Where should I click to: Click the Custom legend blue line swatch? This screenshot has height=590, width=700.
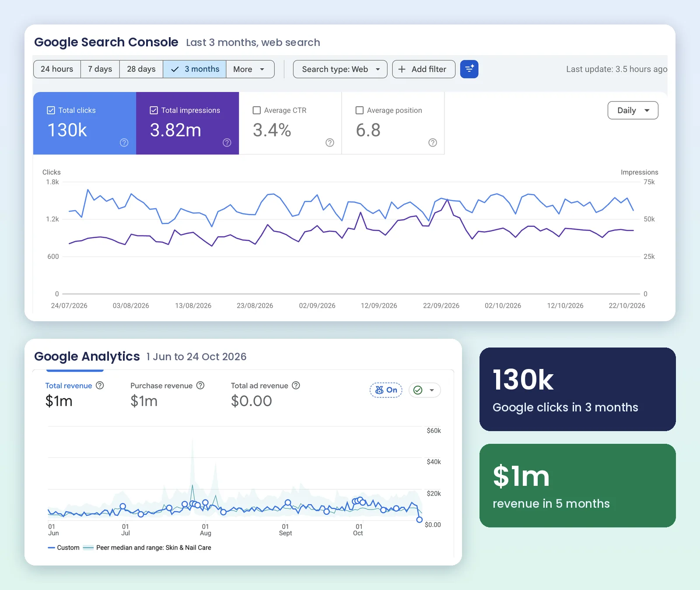click(x=51, y=548)
